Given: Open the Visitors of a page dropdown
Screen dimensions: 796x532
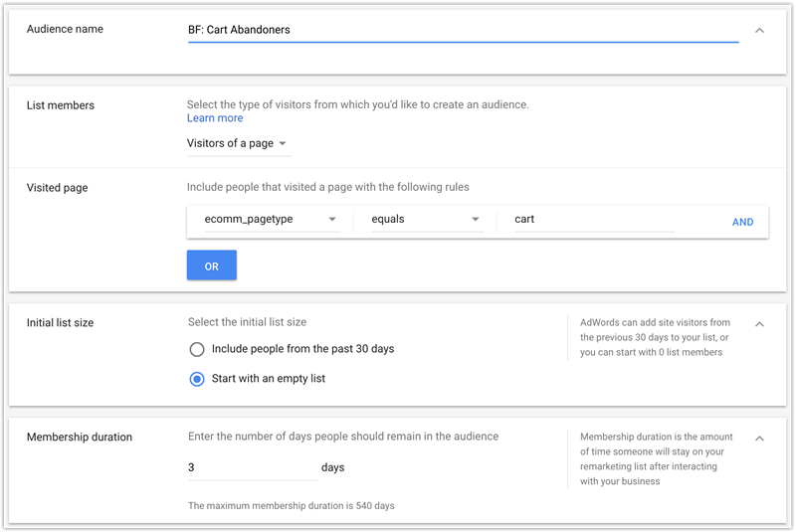Looking at the screenshot, I should tap(239, 143).
